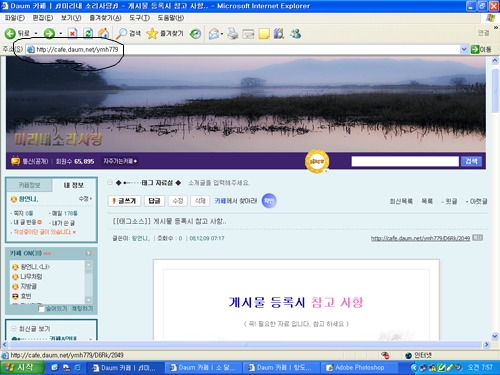This screenshot has width=500, height=375.
Task: Click the help question mark in 카페 ON panel
Action: coord(88,253)
